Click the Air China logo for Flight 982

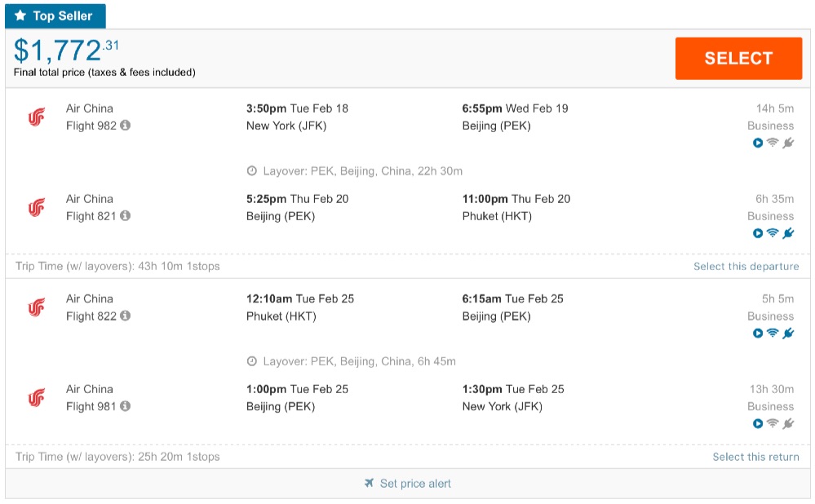[x=36, y=117]
